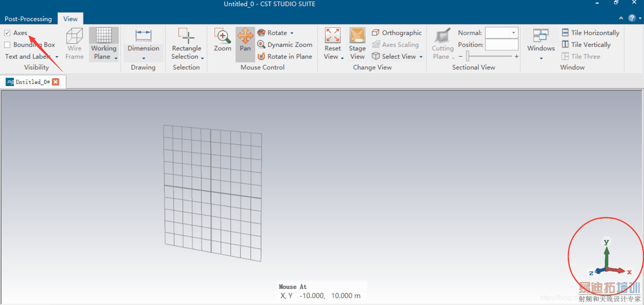Close the Untitled_0* document tab

point(56,82)
